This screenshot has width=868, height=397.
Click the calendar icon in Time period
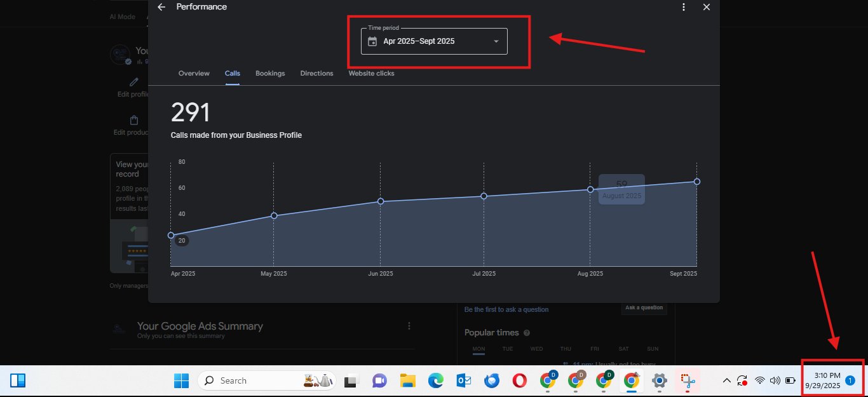pos(372,41)
